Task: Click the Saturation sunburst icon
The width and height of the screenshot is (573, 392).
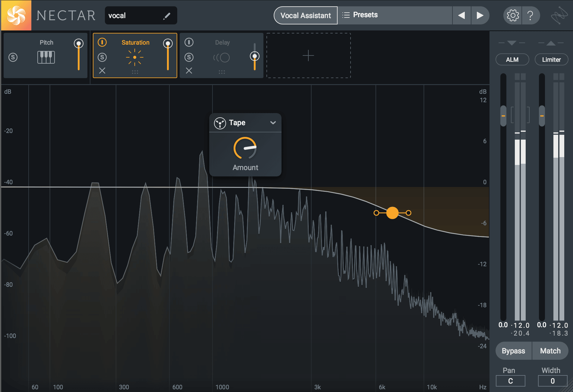Action: [135, 57]
